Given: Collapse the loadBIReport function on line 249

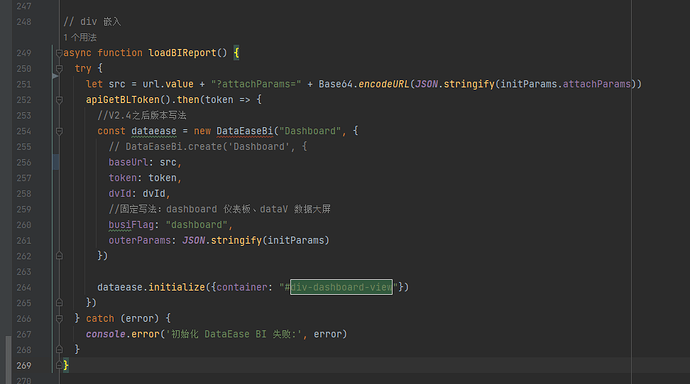Looking at the screenshot, I should [59, 53].
